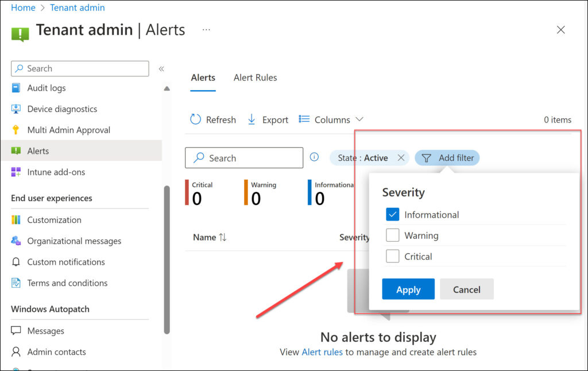Click the Audit logs icon in sidebar
Screen dimensions: 588x371
[16, 88]
